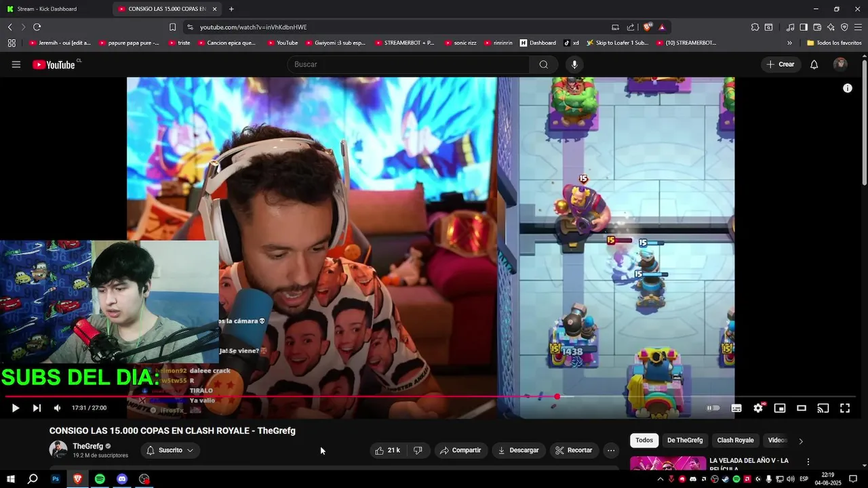Cast video to a TV device
The height and width of the screenshot is (488, 868).
coord(823,408)
